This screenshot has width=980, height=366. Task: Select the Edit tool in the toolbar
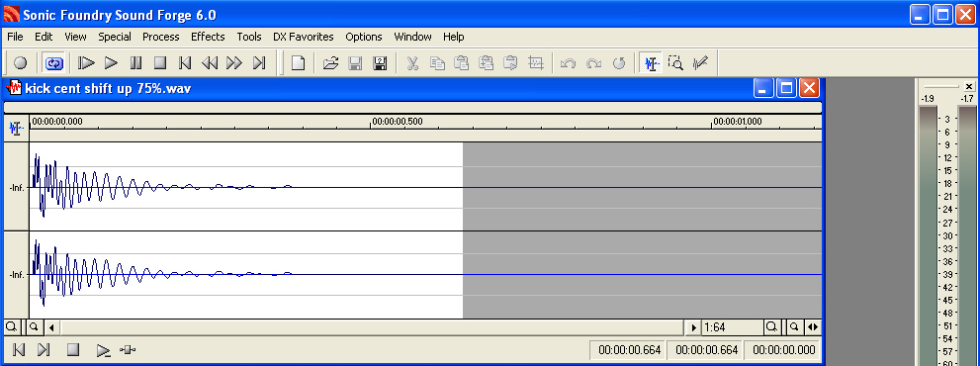pos(652,62)
